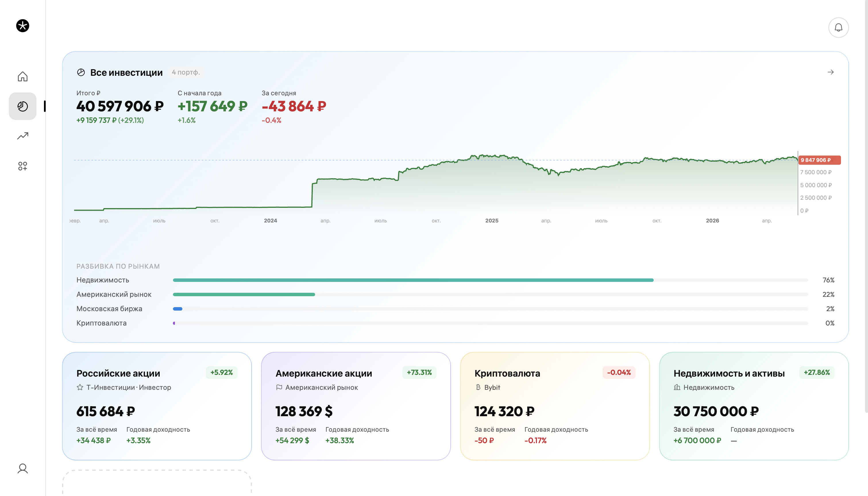This screenshot has height=496, width=868.
Task: Click the +73.31% badge on Американские акции
Action: click(x=419, y=372)
